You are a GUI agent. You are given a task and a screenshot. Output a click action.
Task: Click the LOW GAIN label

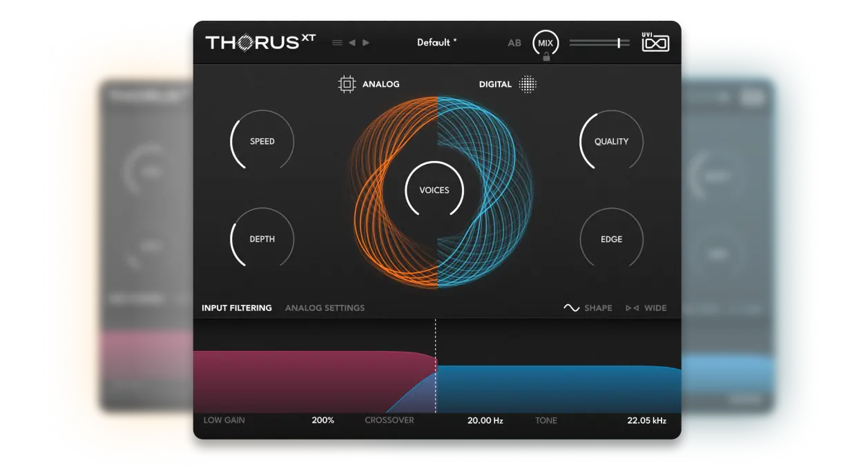(x=224, y=420)
